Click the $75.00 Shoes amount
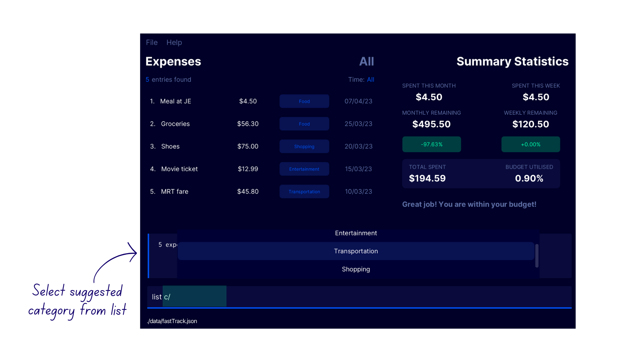Image resolution: width=644 pixels, height=362 pixels. pos(248,146)
